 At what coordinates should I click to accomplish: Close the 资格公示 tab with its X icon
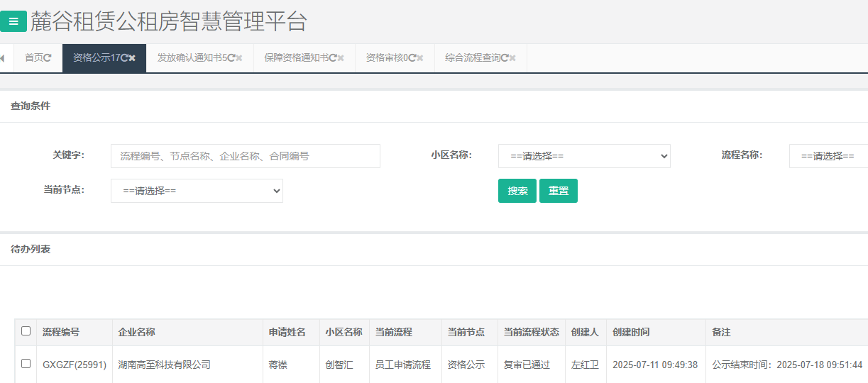point(132,58)
